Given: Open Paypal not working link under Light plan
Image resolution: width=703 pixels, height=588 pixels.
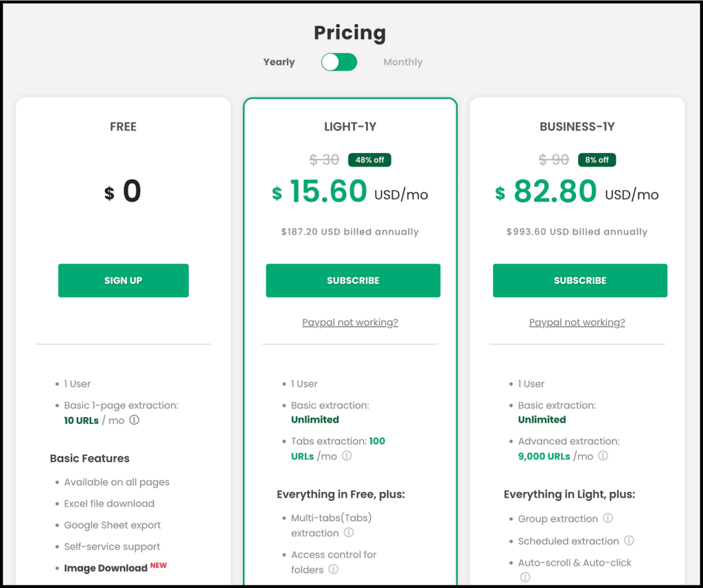Looking at the screenshot, I should 350,322.
